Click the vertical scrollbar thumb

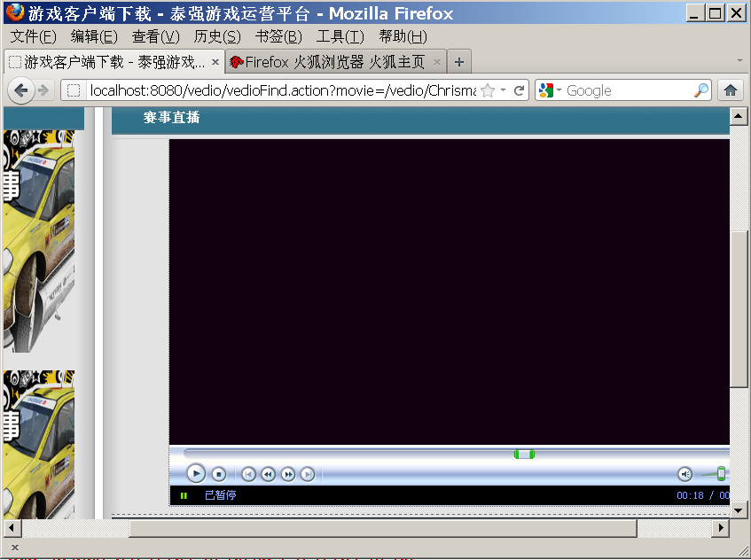[x=739, y=308]
